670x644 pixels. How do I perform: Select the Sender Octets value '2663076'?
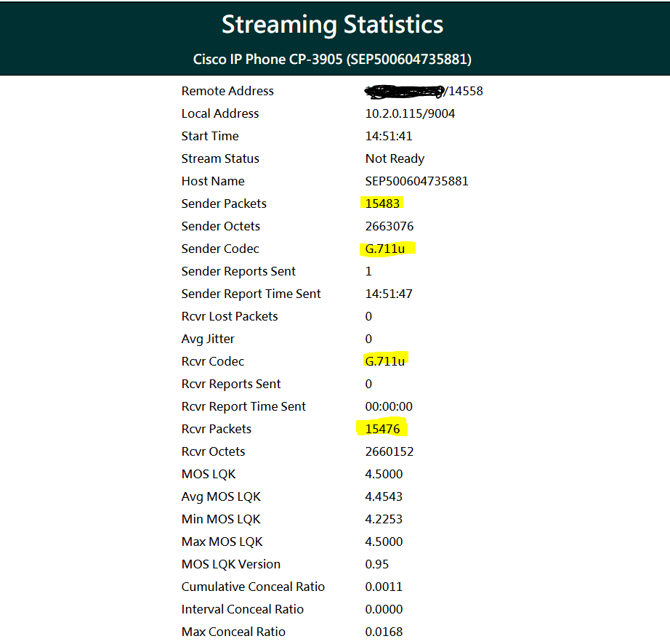(390, 227)
